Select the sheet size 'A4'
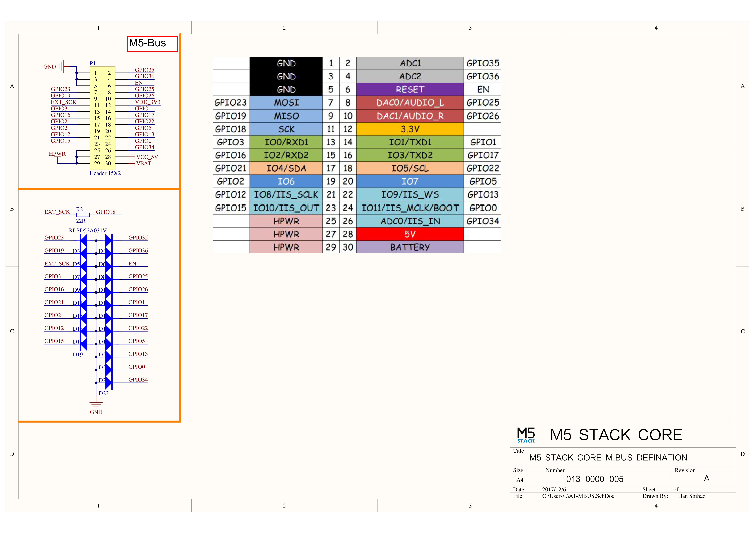Screen dimensions: 756x534 point(520,480)
